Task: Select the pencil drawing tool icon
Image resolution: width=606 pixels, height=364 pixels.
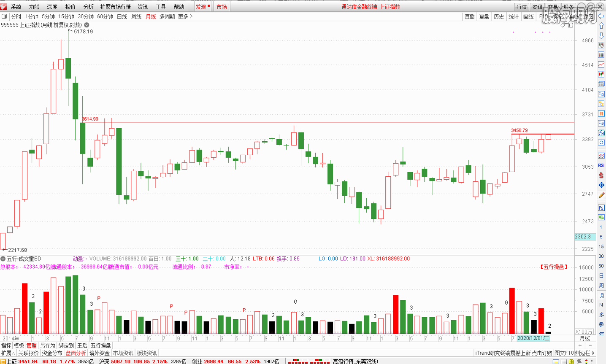Action: [x=601, y=195]
